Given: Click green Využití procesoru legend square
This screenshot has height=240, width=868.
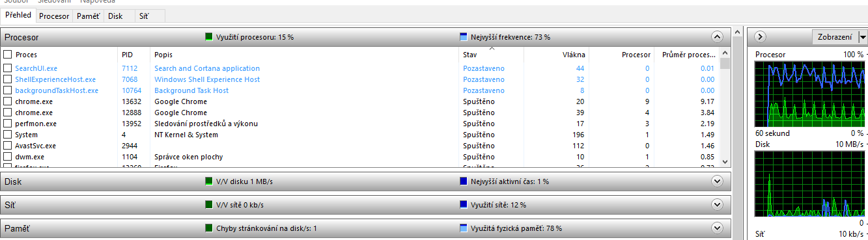Looking at the screenshot, I should 209,37.
